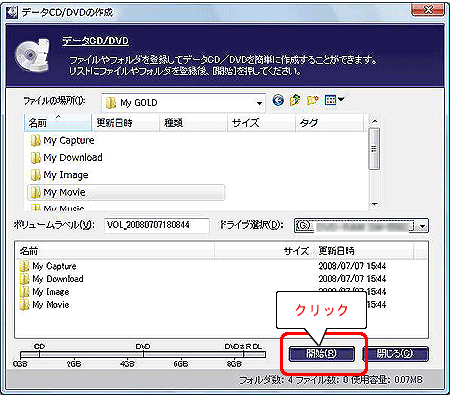The image size is (450, 396).
Task: Select My Download folder in browser list
Action: 66,158
